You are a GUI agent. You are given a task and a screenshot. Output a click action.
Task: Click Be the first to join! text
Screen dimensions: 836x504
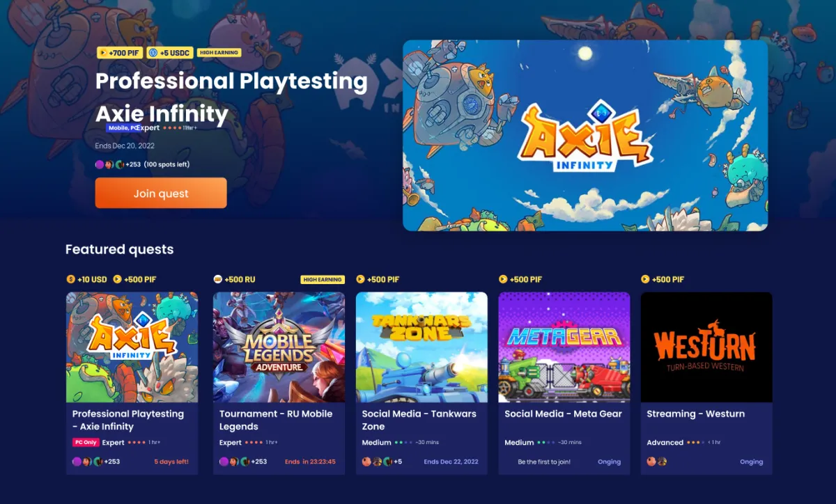544,462
